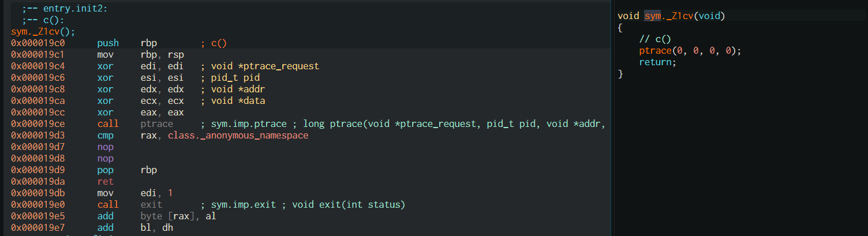
Task: Select the pid_t pid comment
Action: [230, 78]
